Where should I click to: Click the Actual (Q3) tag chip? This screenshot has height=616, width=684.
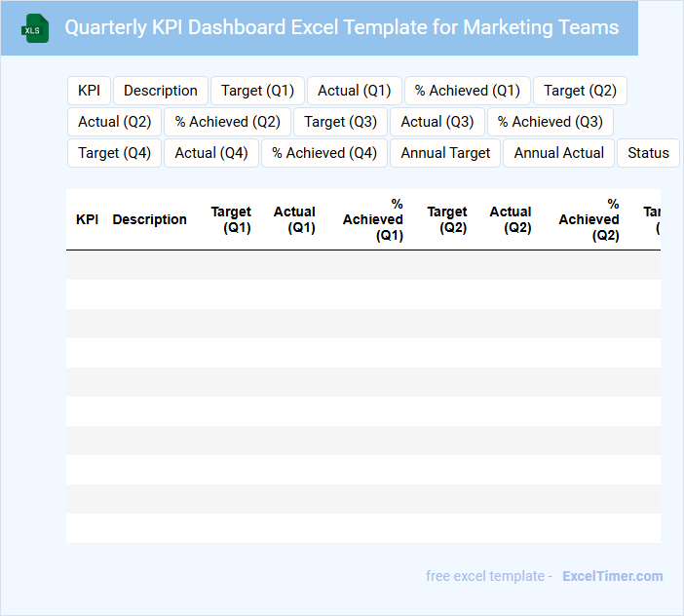[437, 122]
